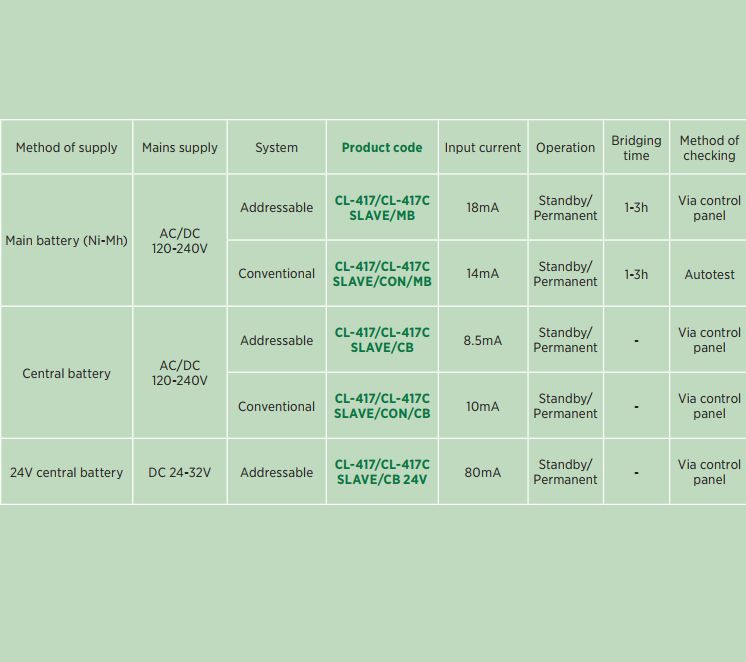
Task: Click the green Product code header
Action: pyautogui.click(x=382, y=148)
